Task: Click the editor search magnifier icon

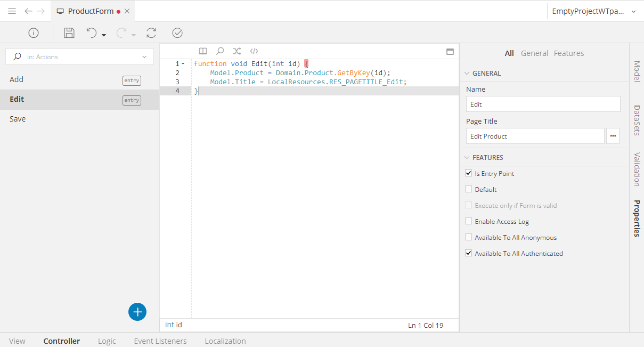Action: 219,51
